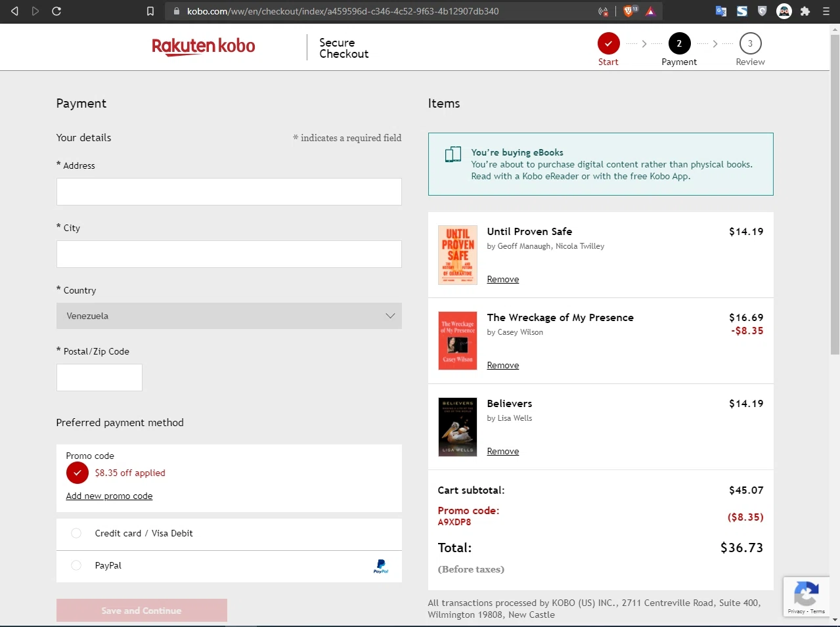Click the Rakuten Kobo logo
The width and height of the screenshot is (840, 627).
204,46
